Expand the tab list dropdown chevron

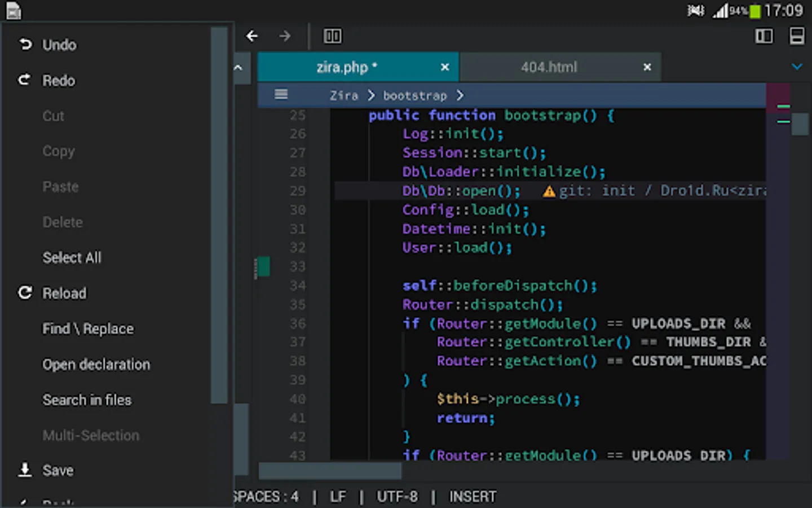[x=797, y=67]
